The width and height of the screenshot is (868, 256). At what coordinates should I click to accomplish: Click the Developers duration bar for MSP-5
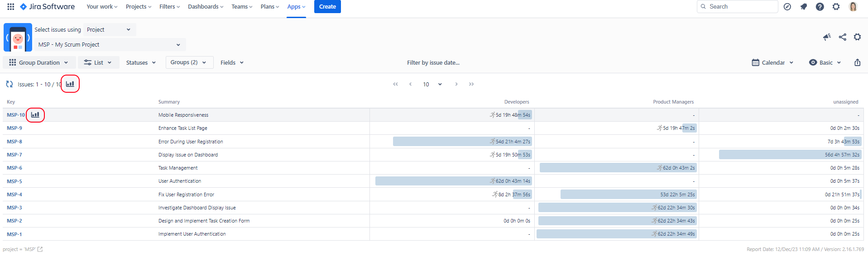click(453, 181)
